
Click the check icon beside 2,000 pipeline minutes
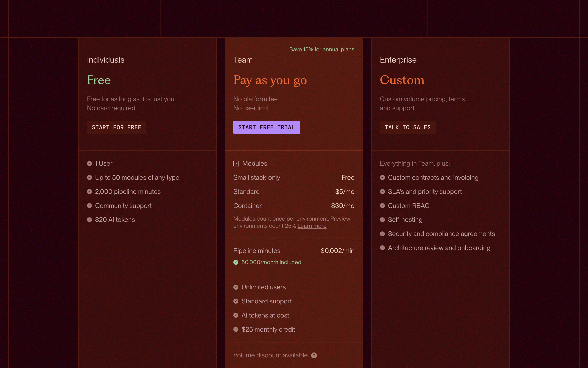coord(89,192)
